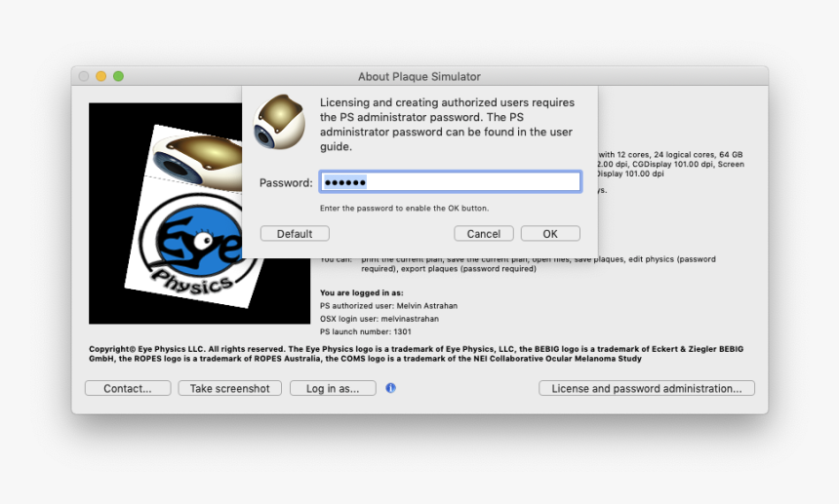Click the plaque eye icon in password dialog

pyautogui.click(x=279, y=122)
